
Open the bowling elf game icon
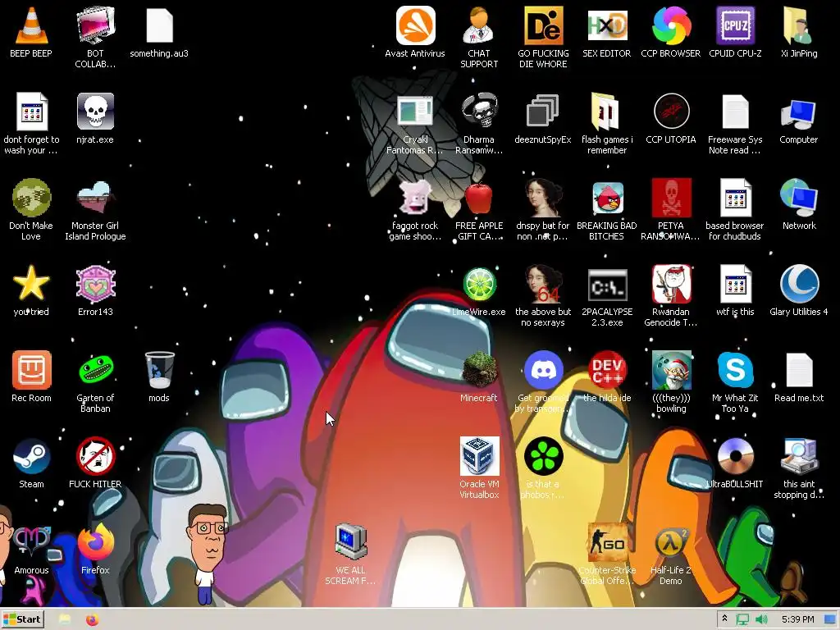[x=671, y=370]
